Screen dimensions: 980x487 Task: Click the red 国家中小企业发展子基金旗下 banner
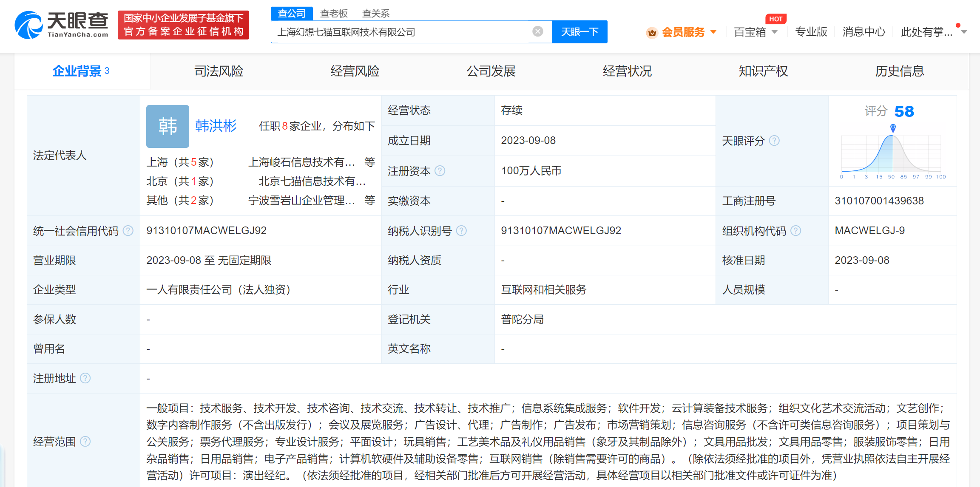(183, 25)
